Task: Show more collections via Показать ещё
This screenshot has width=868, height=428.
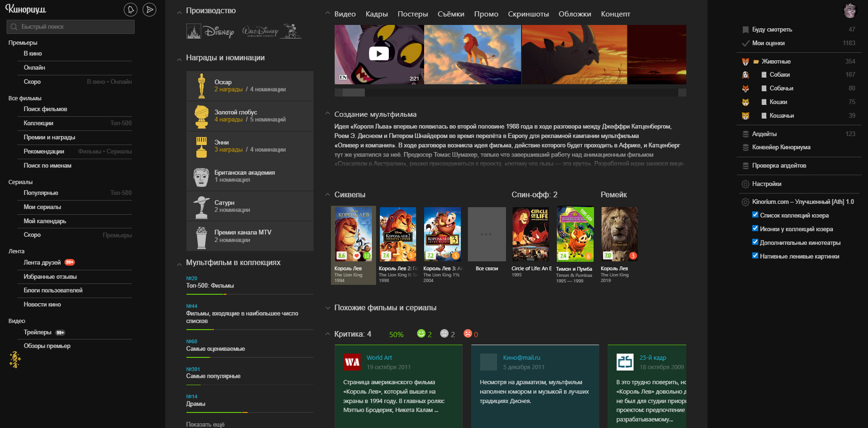Action: (205, 424)
